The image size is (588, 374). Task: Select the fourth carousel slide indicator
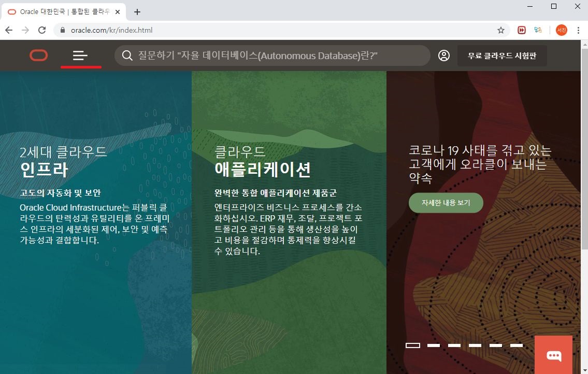(475, 345)
